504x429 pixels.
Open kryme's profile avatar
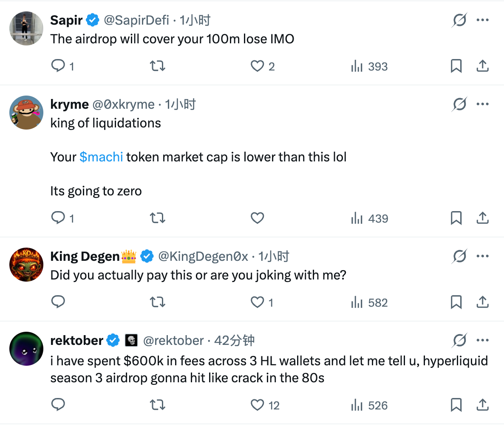tap(26, 113)
